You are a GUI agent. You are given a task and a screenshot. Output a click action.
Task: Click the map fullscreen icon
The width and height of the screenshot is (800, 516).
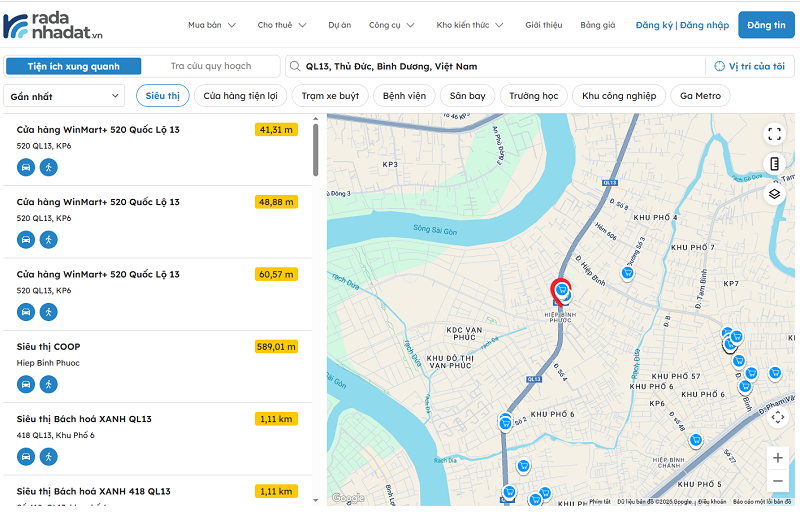coord(774,133)
